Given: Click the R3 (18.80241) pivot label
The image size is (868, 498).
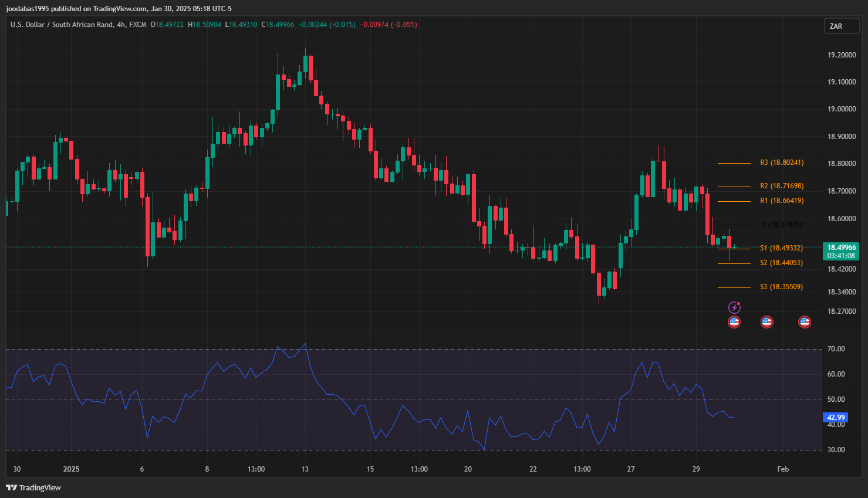Looking at the screenshot, I should pos(782,162).
